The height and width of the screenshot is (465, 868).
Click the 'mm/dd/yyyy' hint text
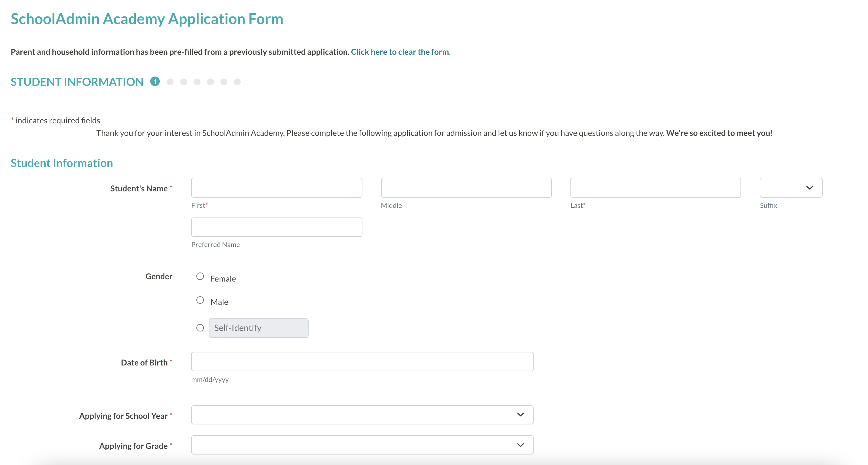pyautogui.click(x=210, y=380)
